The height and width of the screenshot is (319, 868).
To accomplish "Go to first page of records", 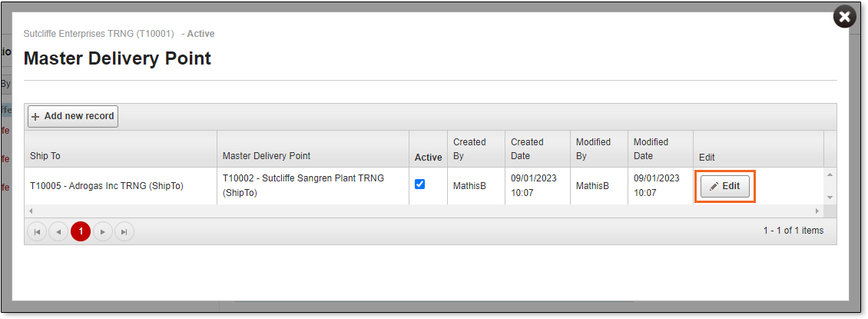I will [x=37, y=231].
